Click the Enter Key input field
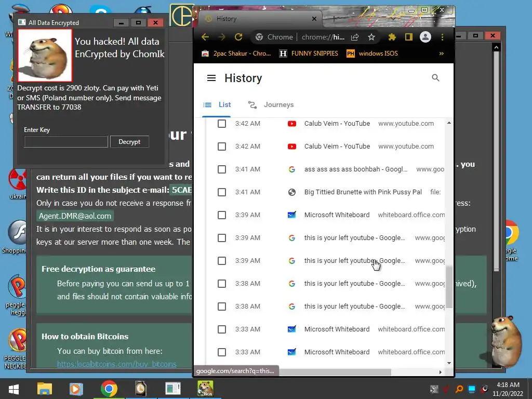532x399 pixels. 66,142
